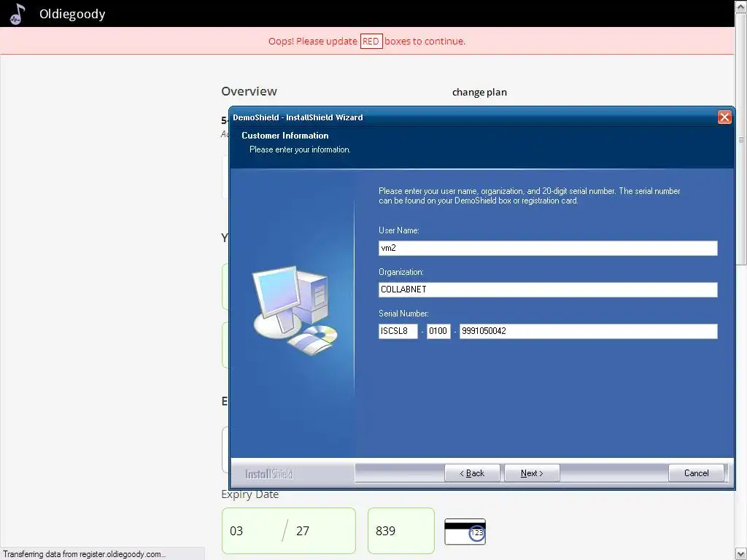Image resolution: width=747 pixels, height=560 pixels.
Task: Click the status bar transferring data message
Action: (x=85, y=554)
